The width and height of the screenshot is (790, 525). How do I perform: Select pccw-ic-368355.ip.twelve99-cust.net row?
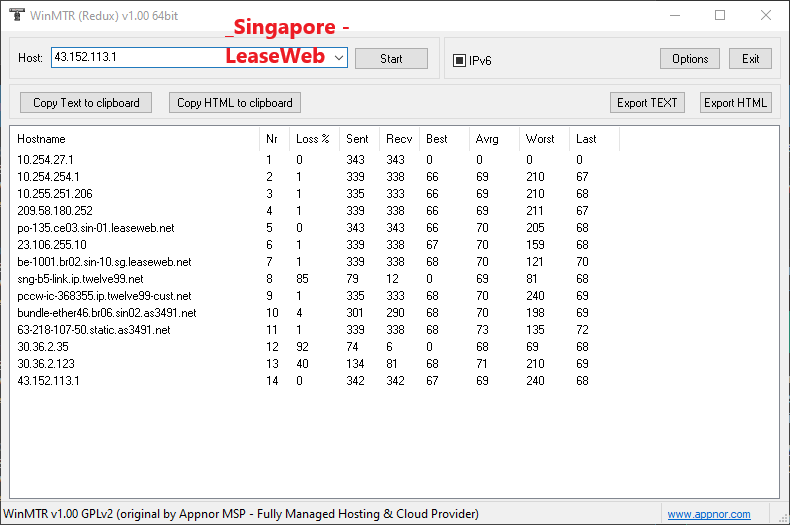click(315, 296)
